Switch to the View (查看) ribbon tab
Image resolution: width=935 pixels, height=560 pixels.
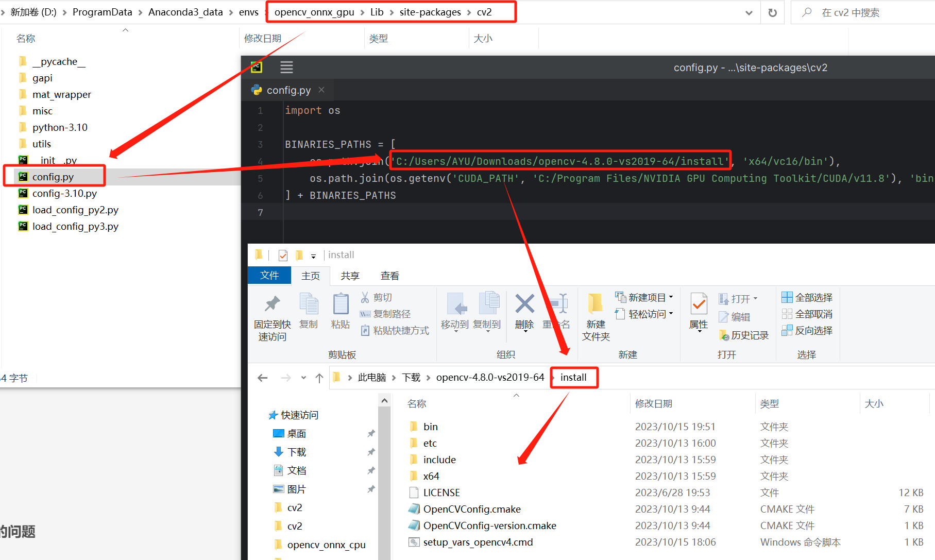click(x=389, y=276)
